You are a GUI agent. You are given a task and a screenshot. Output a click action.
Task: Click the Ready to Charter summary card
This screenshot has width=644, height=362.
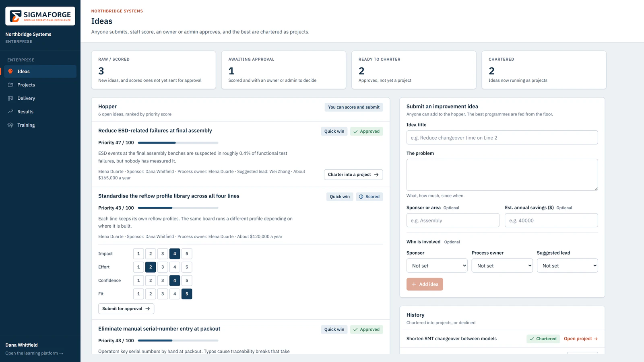click(414, 70)
